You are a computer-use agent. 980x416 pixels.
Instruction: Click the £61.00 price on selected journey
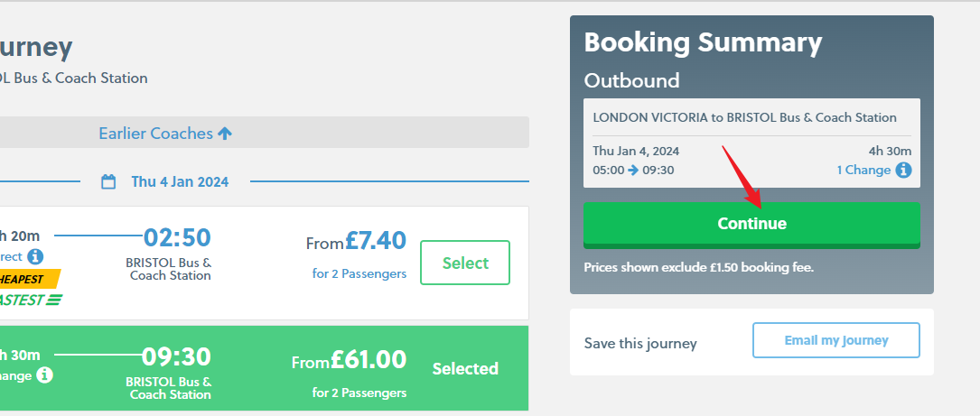point(368,360)
